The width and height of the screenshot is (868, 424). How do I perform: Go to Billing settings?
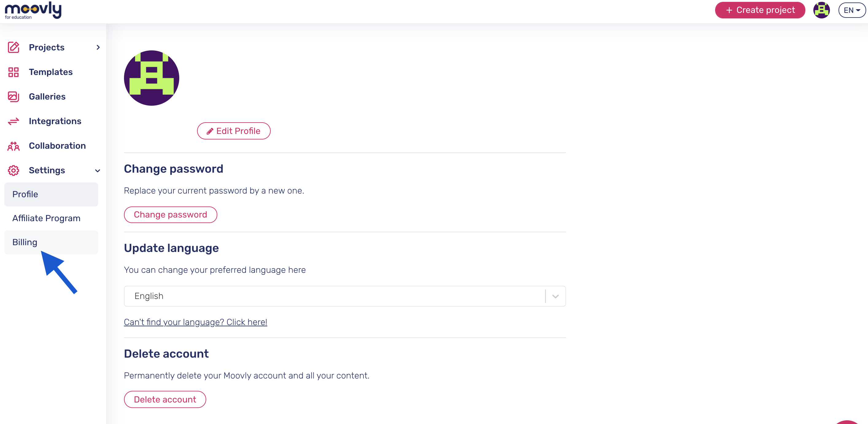pyautogui.click(x=51, y=242)
